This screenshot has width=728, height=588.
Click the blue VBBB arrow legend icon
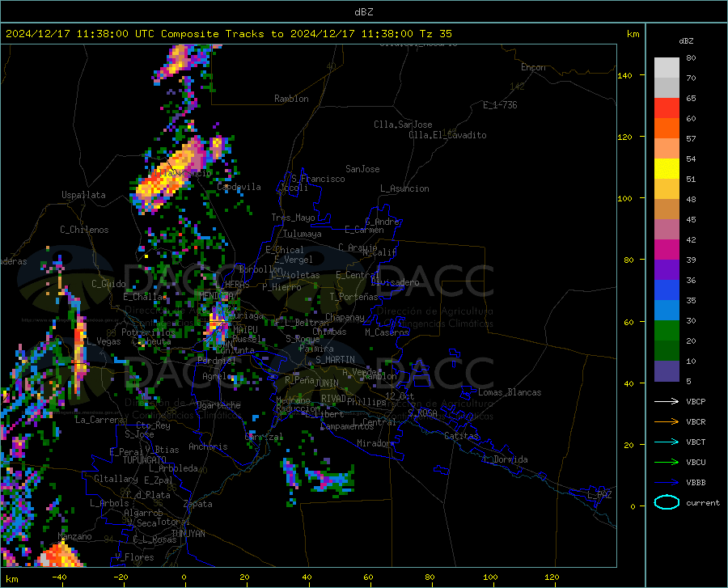pyautogui.click(x=667, y=482)
